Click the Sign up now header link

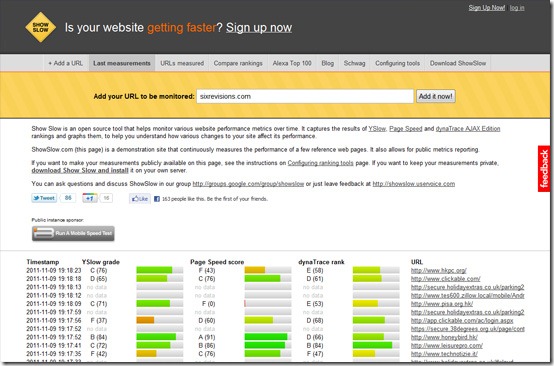click(259, 28)
